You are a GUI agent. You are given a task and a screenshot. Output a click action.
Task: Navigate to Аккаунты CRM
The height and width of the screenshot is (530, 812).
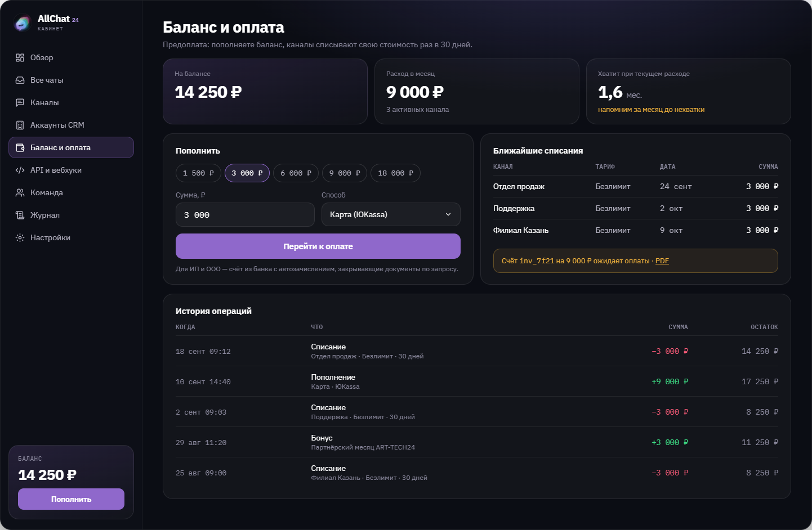click(71, 125)
